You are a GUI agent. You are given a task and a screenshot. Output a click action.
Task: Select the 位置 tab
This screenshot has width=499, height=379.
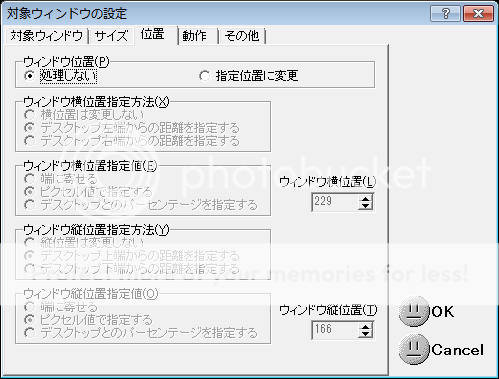point(155,35)
